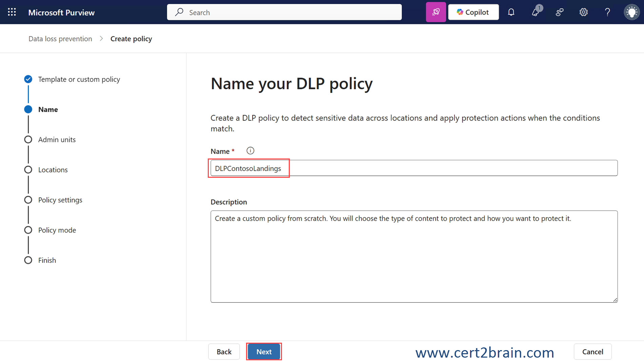Viewport: 644px width, 362px height.
Task: Open the alerts icon with badge 1
Action: (536, 12)
